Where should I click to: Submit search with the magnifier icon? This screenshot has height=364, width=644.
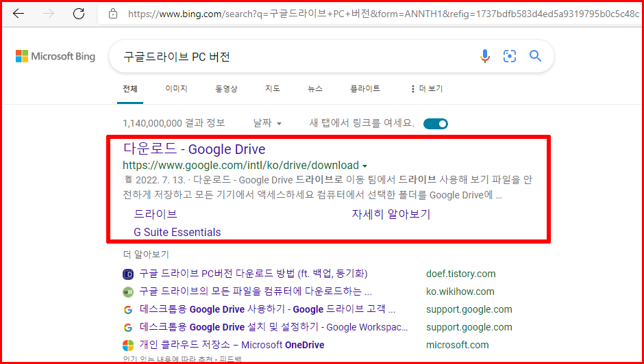pyautogui.click(x=535, y=56)
